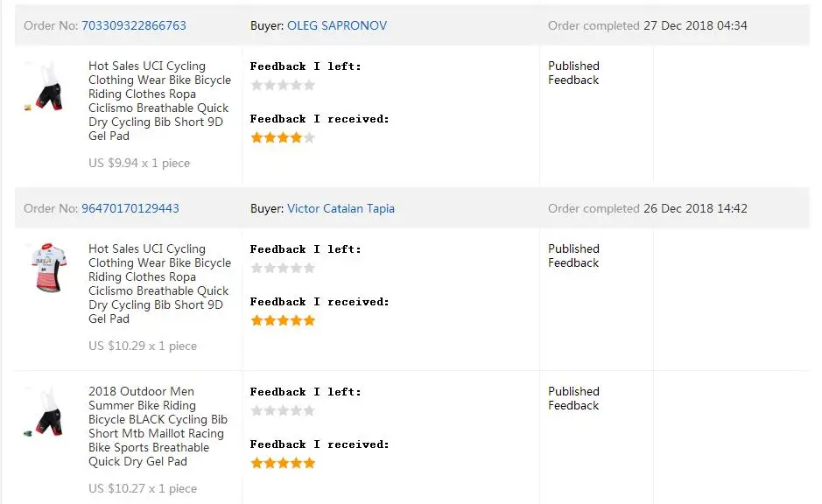Open order number 96470170129443
This screenshot has height=504, width=822.
pos(130,208)
